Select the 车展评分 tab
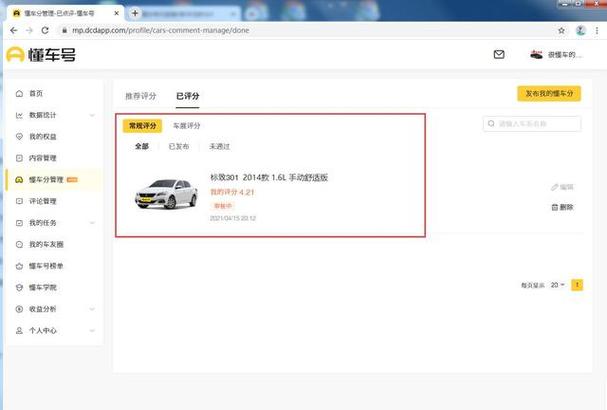607x410 pixels. [187, 126]
